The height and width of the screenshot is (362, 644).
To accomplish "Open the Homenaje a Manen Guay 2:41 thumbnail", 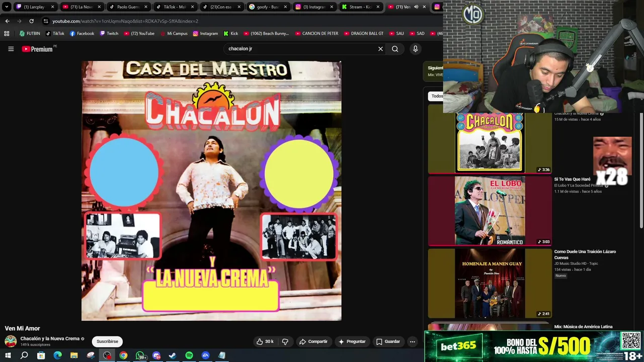I will click(x=490, y=283).
